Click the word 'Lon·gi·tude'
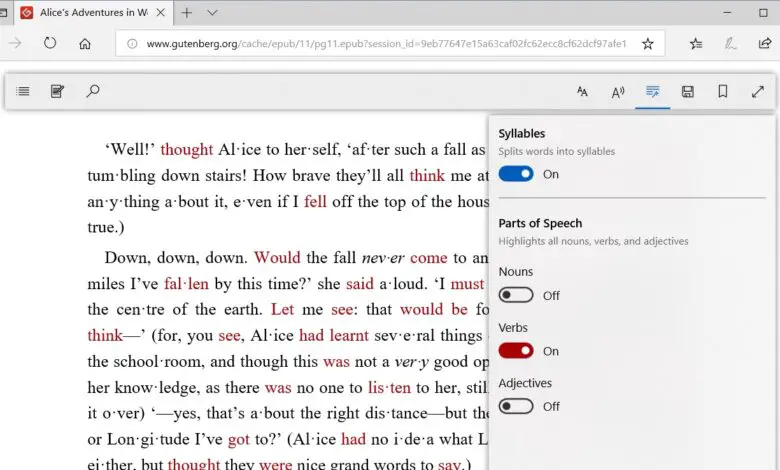 tap(148, 440)
